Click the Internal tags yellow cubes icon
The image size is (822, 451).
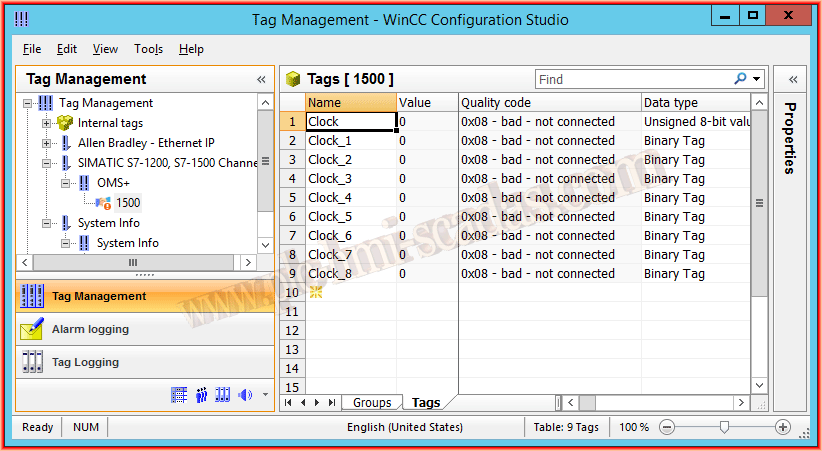tap(65, 123)
